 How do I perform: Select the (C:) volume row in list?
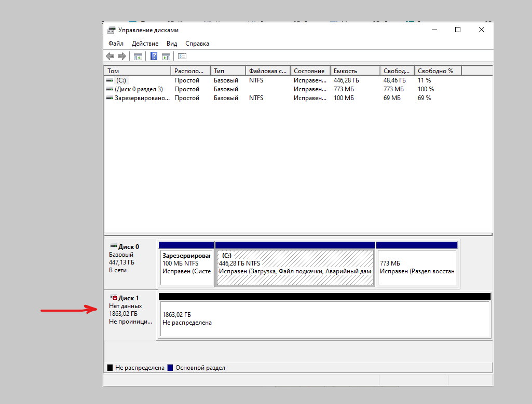coord(121,80)
